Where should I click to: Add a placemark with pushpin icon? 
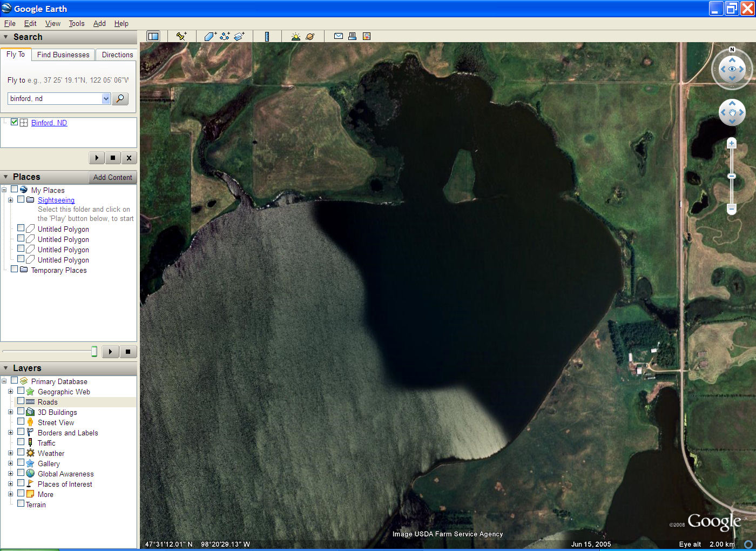[x=181, y=36]
